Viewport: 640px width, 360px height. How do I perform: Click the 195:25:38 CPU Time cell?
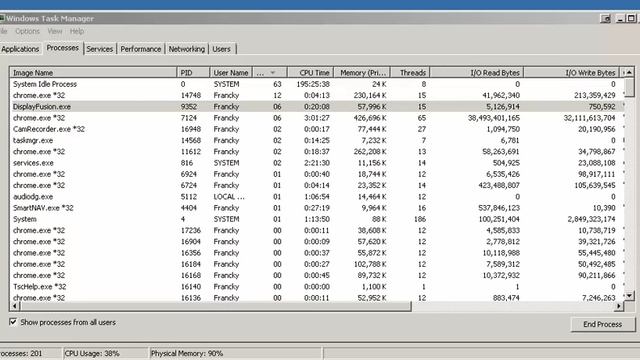click(x=313, y=84)
